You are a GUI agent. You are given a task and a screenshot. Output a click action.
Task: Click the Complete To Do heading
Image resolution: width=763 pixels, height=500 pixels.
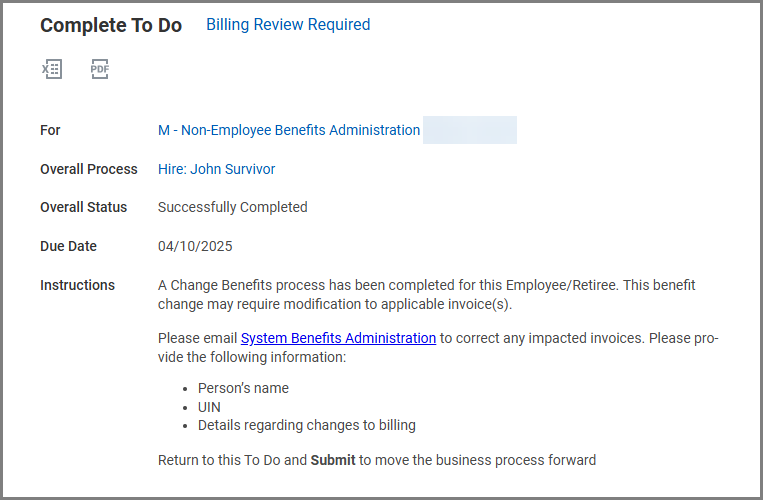coord(111,26)
